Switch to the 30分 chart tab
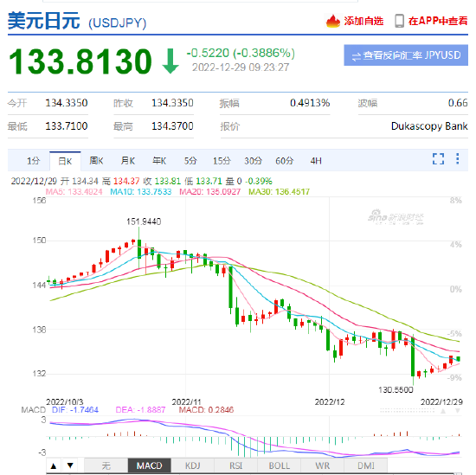Screen dimensions: 476x475 point(253,161)
